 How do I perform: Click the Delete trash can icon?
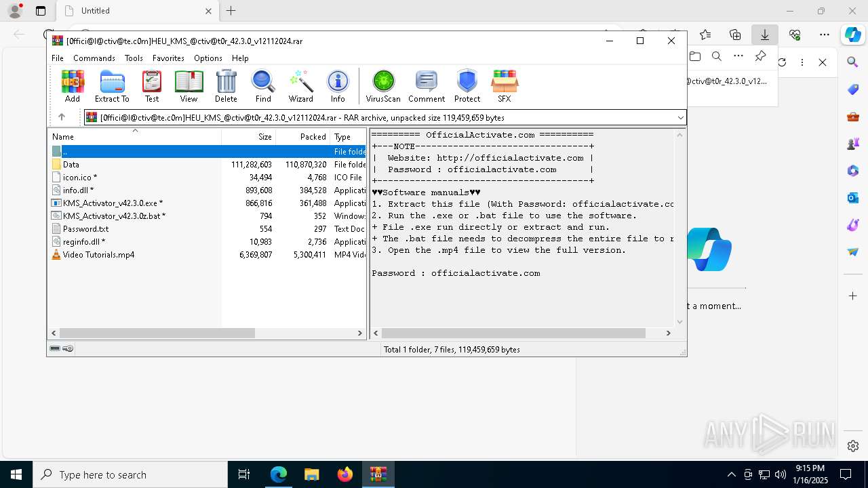[x=226, y=86]
